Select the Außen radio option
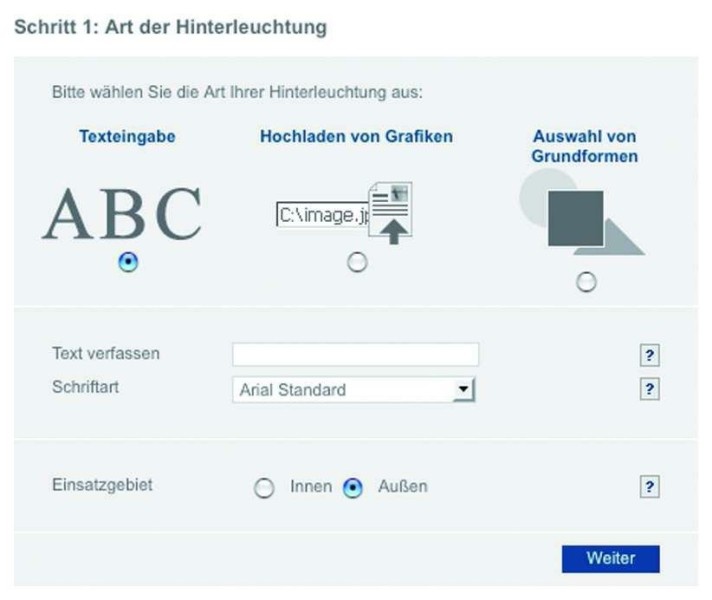This screenshot has width=712, height=600. [x=353, y=488]
